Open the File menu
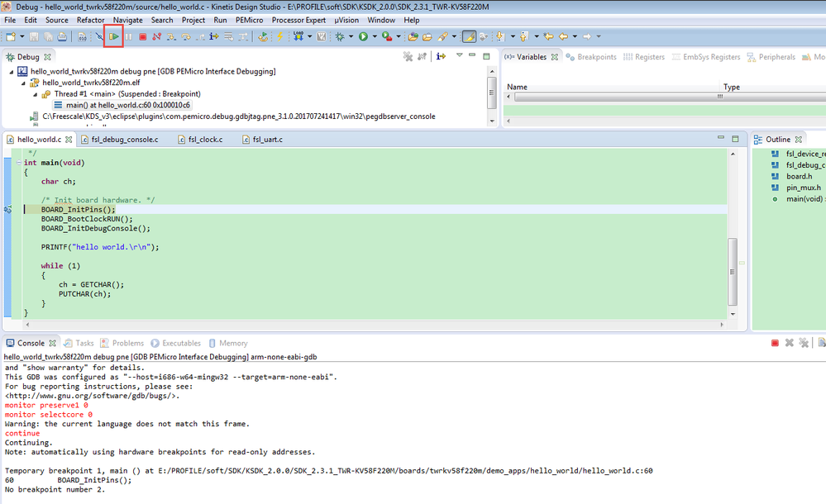 click(10, 20)
